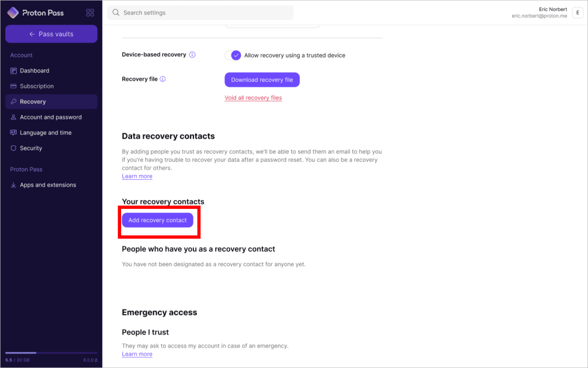Click the Dashboard sidebar icon
Screen dimensions: 588x368
click(14, 71)
